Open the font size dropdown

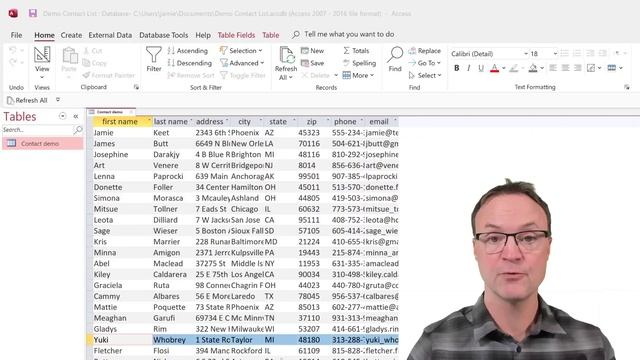pyautogui.click(x=555, y=53)
